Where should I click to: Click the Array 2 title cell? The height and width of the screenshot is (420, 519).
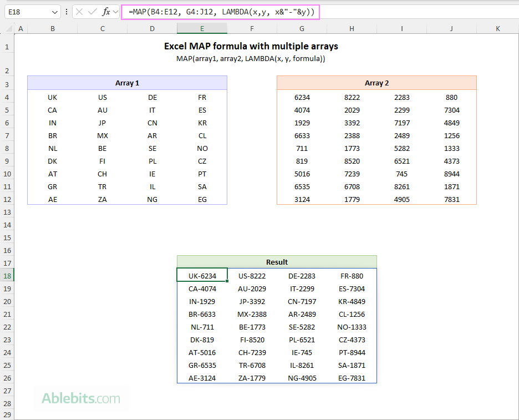pyautogui.click(x=376, y=82)
